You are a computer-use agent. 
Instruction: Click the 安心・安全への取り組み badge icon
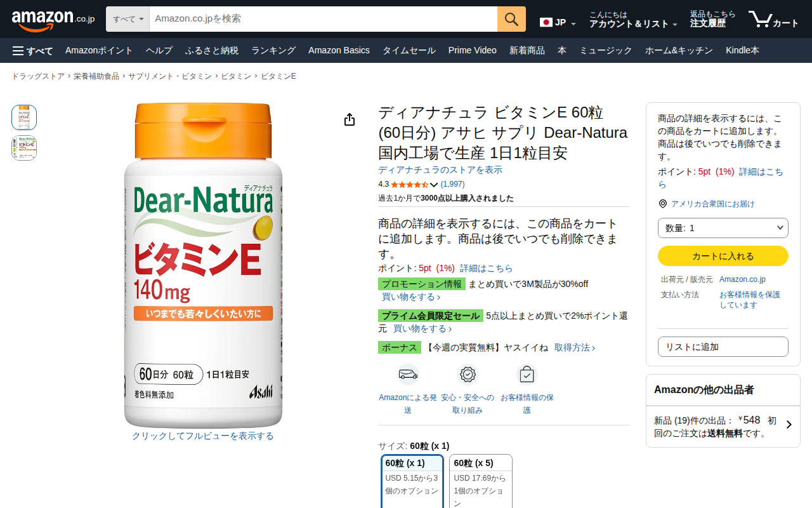[x=468, y=374]
